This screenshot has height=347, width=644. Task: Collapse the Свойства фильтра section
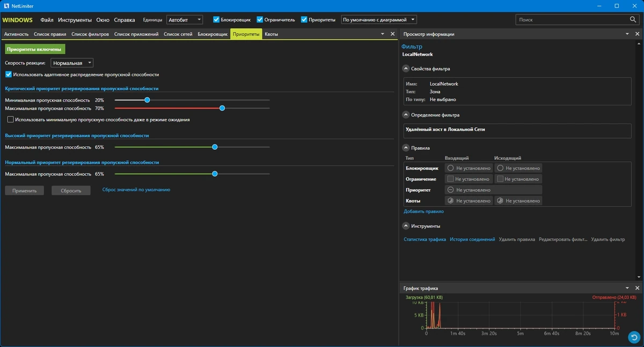tap(406, 69)
